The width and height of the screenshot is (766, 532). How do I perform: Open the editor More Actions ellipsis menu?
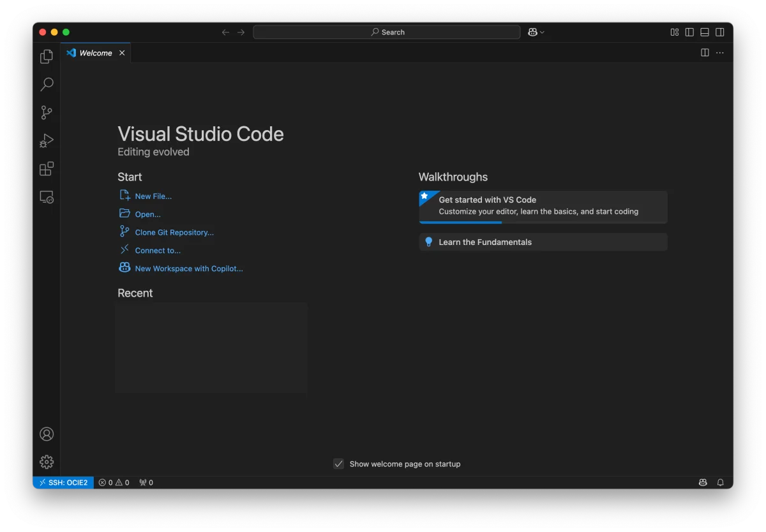point(720,53)
